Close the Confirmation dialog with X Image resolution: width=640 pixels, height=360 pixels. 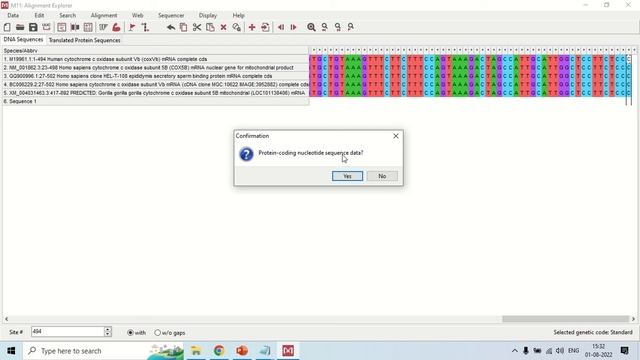coord(396,136)
